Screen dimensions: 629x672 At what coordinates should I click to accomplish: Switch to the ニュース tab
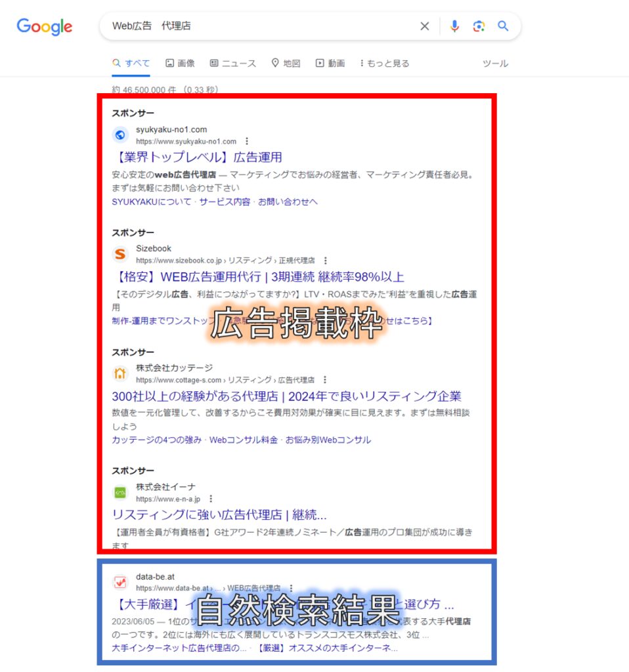(233, 64)
